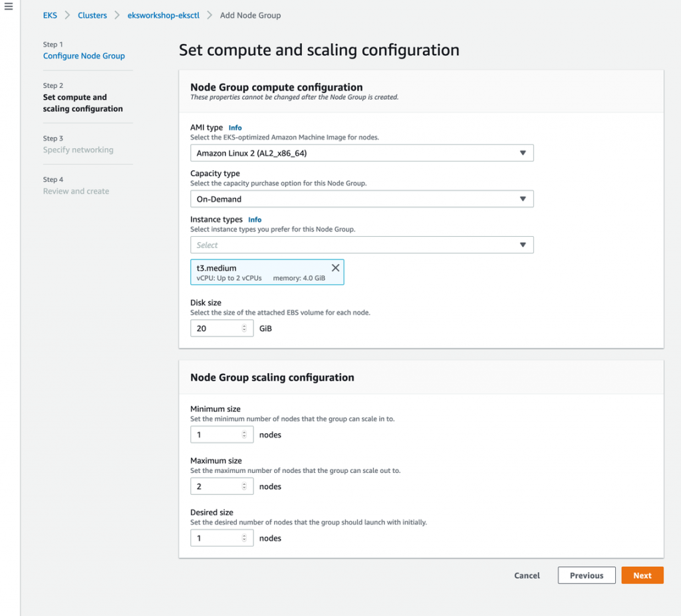Click the Disk size stepper arrows

point(244,328)
